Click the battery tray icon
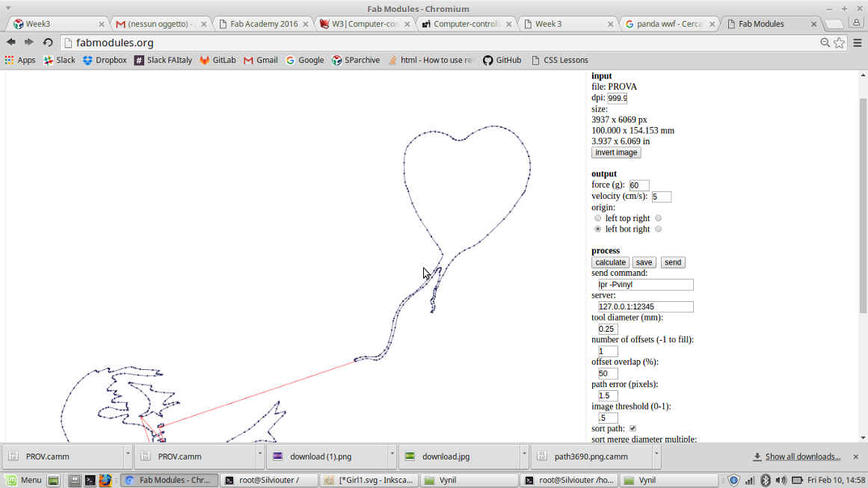Viewport: 868px width, 488px height. coord(797,481)
